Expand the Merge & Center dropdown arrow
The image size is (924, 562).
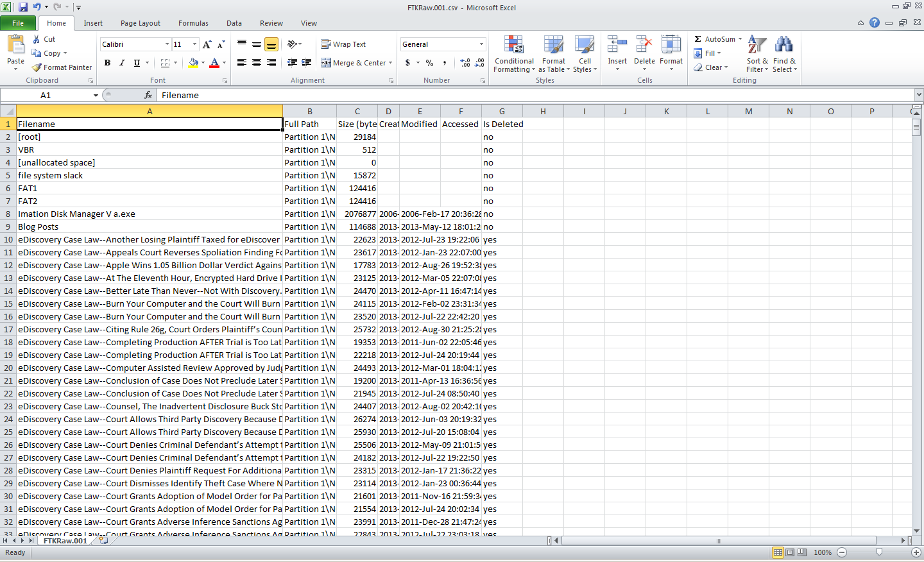pyautogui.click(x=391, y=63)
